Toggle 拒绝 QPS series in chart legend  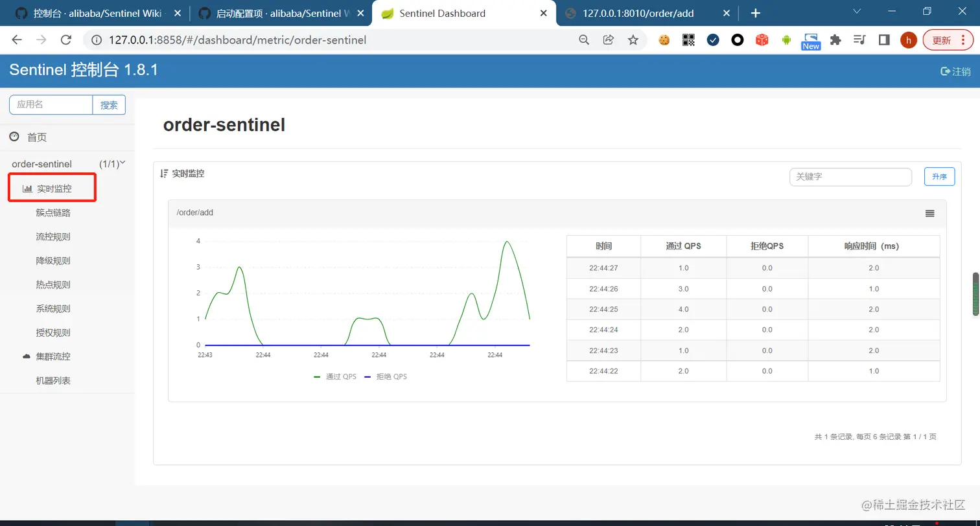386,376
